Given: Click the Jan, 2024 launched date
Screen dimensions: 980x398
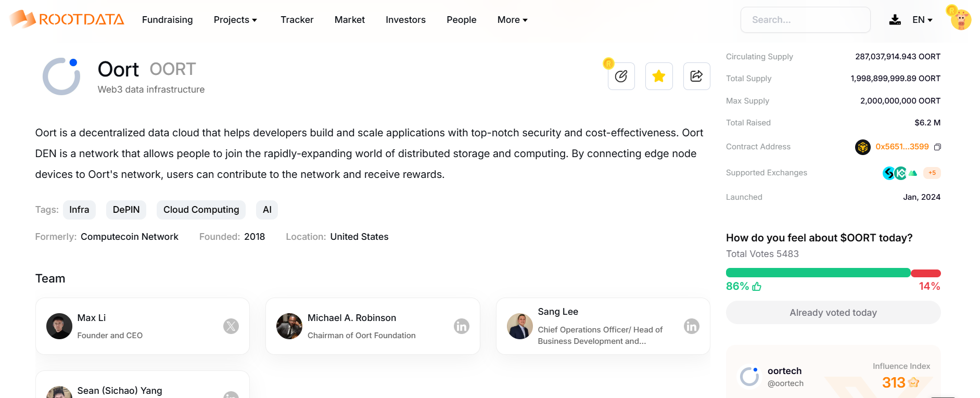Looking at the screenshot, I should pyautogui.click(x=922, y=197).
